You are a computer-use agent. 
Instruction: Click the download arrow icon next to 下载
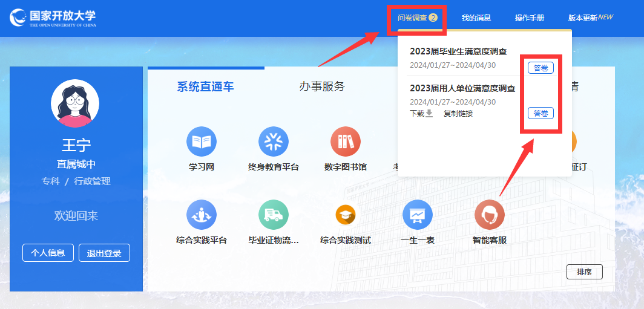(429, 113)
